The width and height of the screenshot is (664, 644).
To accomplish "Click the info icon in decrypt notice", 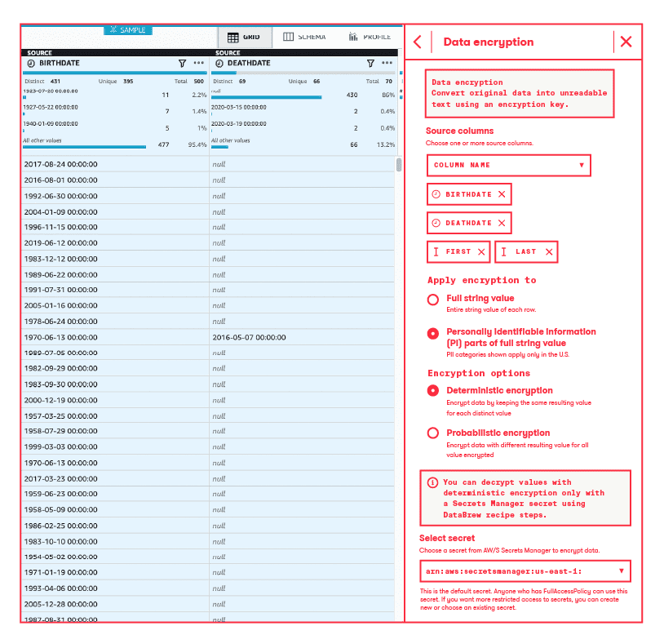I will (x=432, y=482).
